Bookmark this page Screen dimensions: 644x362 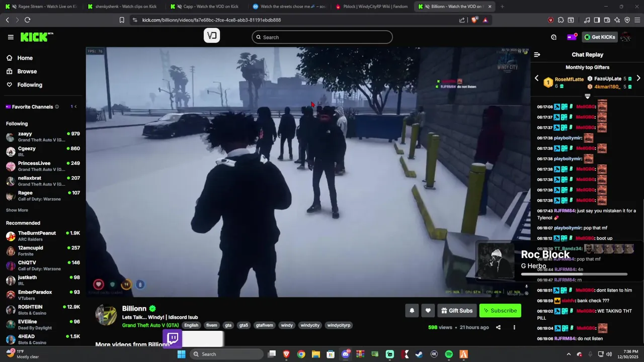coord(122,20)
